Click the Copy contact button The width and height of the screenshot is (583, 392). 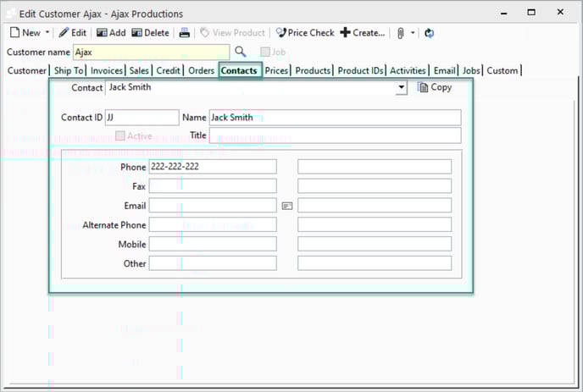point(434,87)
